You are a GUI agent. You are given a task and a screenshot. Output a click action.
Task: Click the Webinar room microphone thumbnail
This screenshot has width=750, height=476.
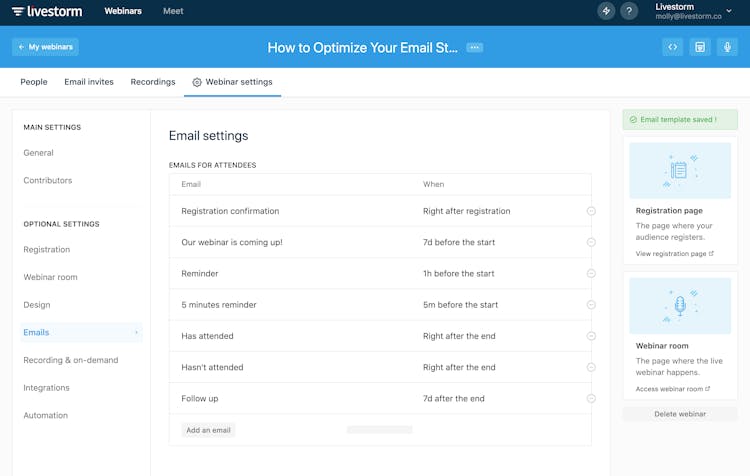(680, 306)
